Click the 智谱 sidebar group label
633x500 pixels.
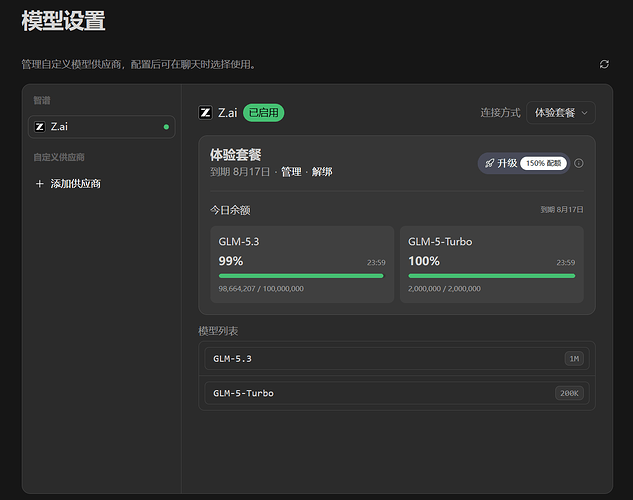(42, 100)
